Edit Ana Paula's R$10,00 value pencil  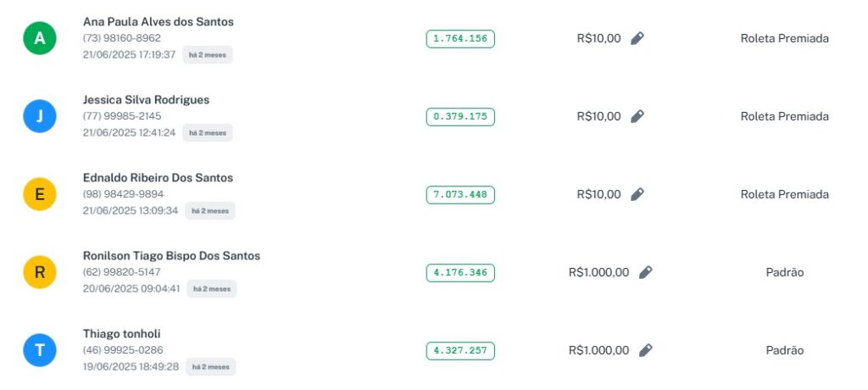coord(637,38)
